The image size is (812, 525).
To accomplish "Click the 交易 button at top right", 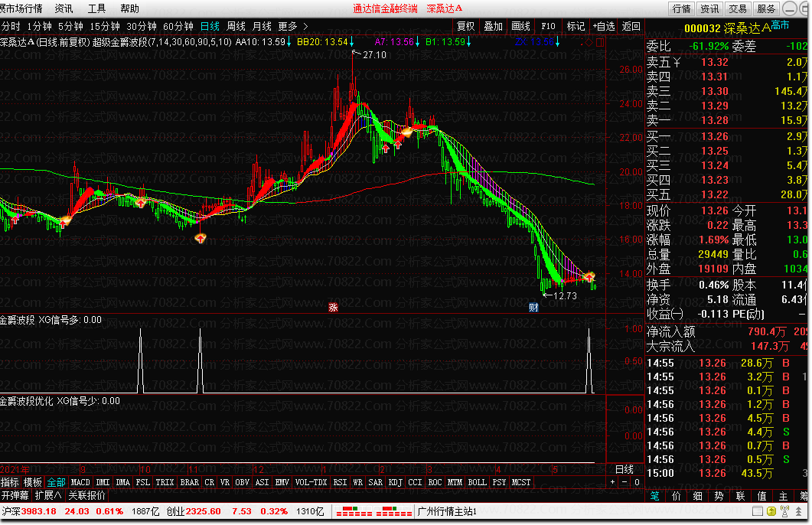I will [738, 9].
